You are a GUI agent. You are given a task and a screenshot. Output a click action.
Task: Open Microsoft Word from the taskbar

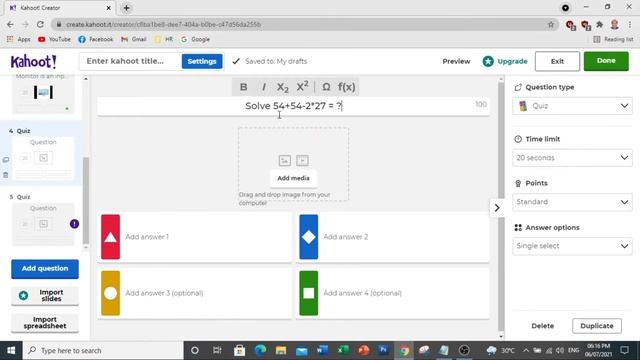(322, 350)
